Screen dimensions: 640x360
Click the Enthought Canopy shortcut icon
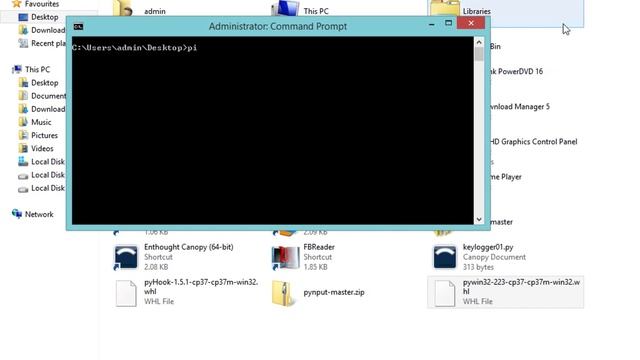pos(126,257)
